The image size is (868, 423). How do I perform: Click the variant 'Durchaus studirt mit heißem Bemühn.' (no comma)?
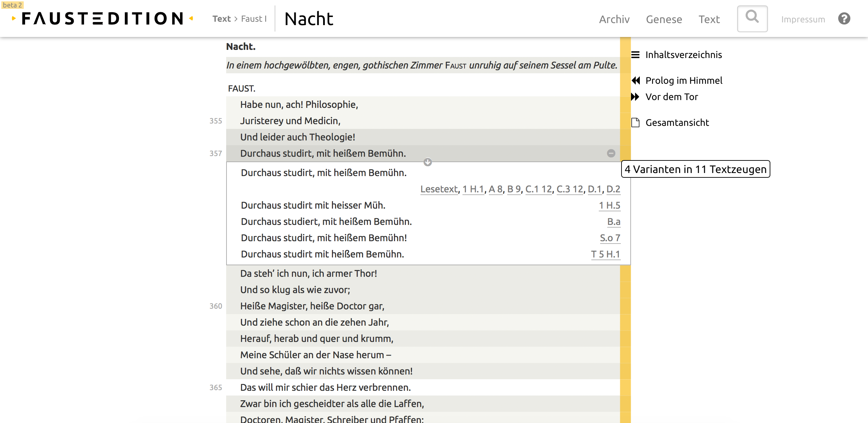pos(322,254)
